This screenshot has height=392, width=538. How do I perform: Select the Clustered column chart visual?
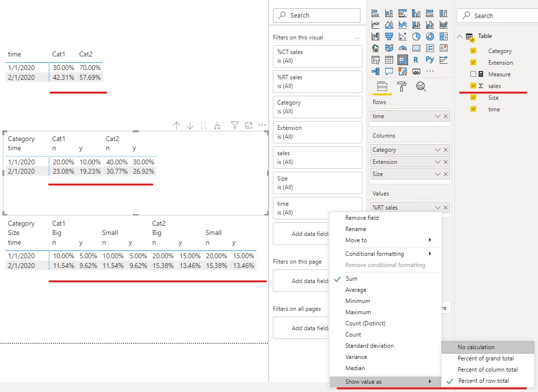416,14
